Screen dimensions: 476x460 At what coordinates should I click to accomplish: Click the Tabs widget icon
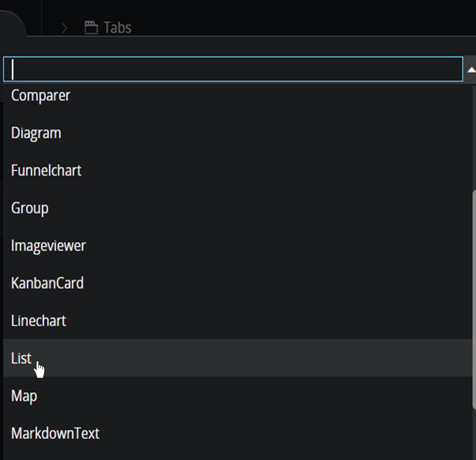pyautogui.click(x=90, y=27)
